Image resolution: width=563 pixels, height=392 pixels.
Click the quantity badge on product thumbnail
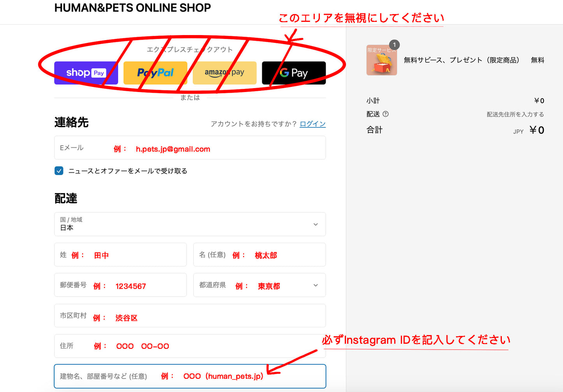pyautogui.click(x=394, y=45)
